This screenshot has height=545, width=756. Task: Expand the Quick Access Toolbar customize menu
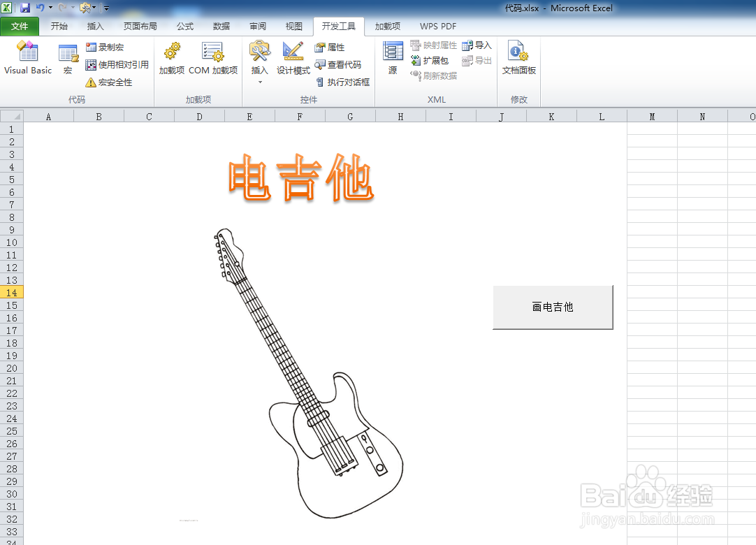(106, 8)
